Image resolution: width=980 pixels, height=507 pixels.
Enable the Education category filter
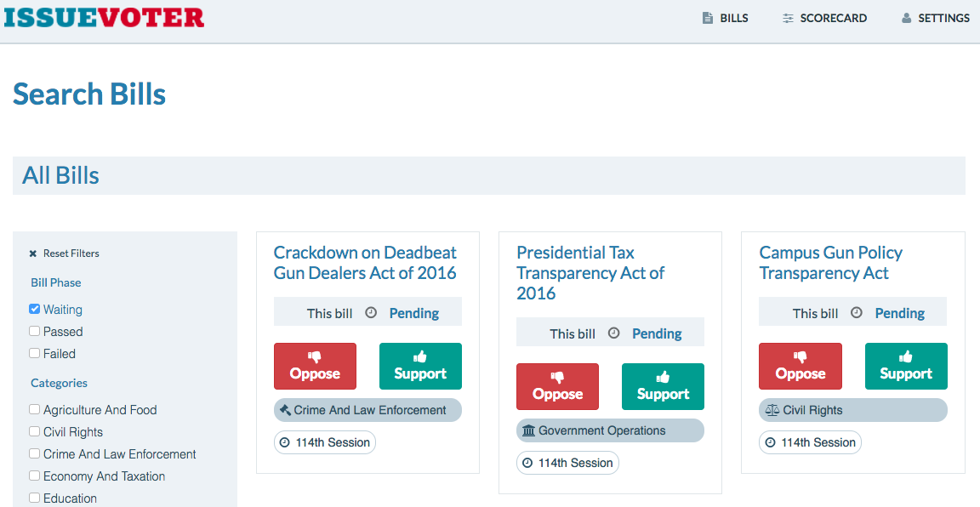pos(34,498)
